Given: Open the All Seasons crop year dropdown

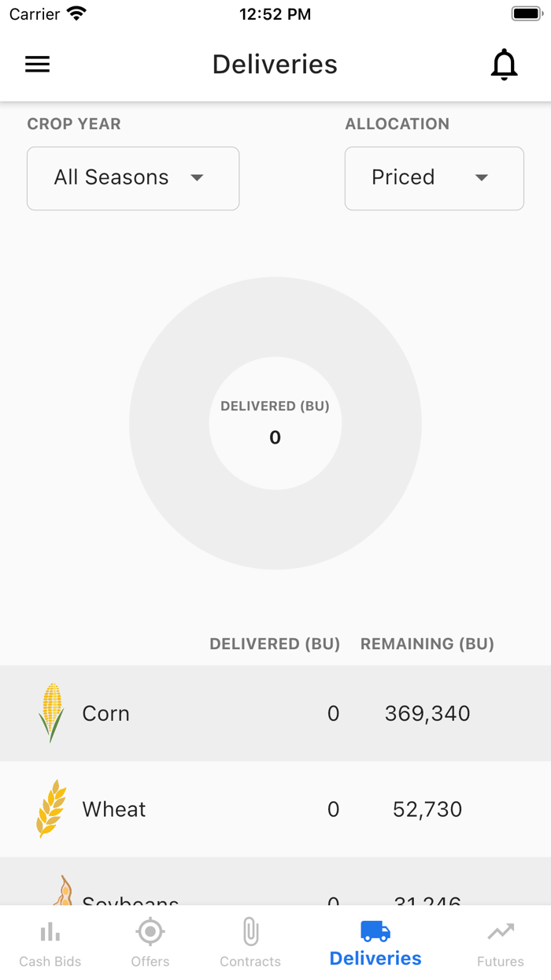Looking at the screenshot, I should [x=133, y=178].
